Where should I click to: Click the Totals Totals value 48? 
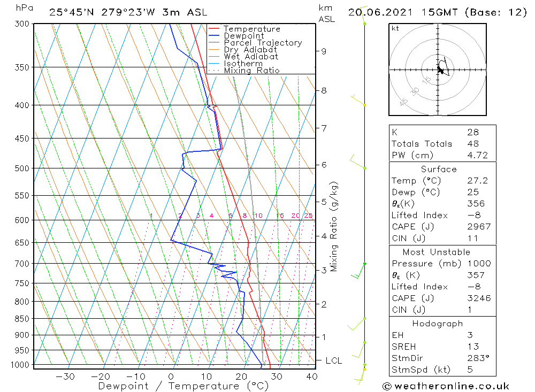click(473, 144)
